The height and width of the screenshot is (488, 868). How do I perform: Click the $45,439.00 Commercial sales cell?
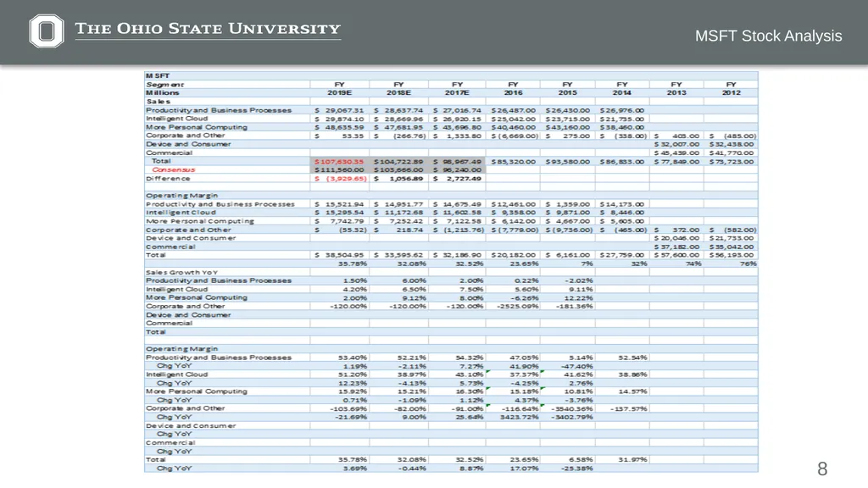676,152
